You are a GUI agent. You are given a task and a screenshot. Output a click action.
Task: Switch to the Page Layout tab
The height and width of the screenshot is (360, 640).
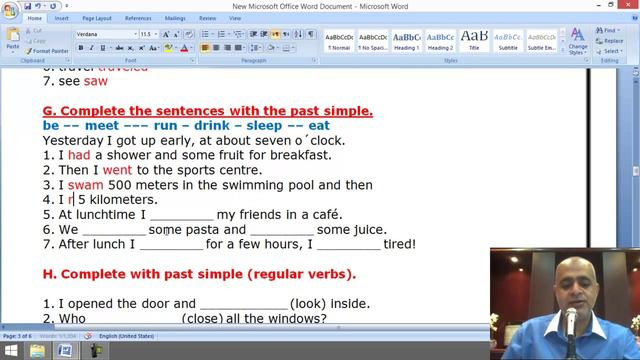tap(97, 18)
